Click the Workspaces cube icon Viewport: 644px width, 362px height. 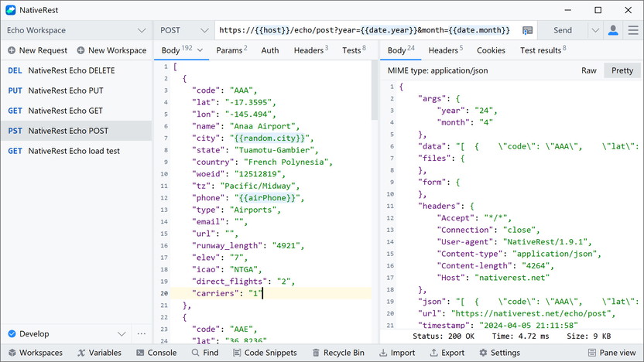[12, 353]
